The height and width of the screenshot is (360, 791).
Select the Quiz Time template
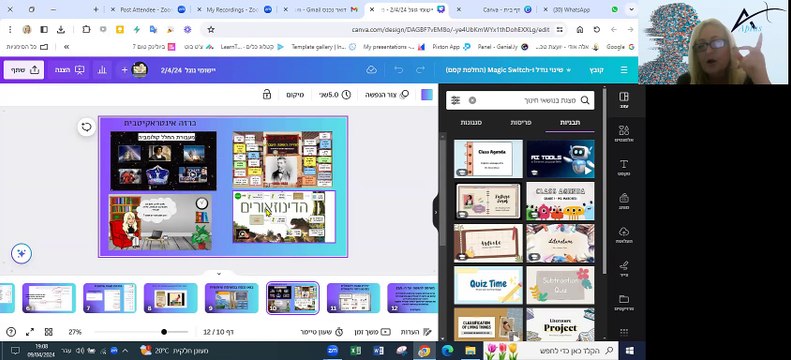point(488,285)
